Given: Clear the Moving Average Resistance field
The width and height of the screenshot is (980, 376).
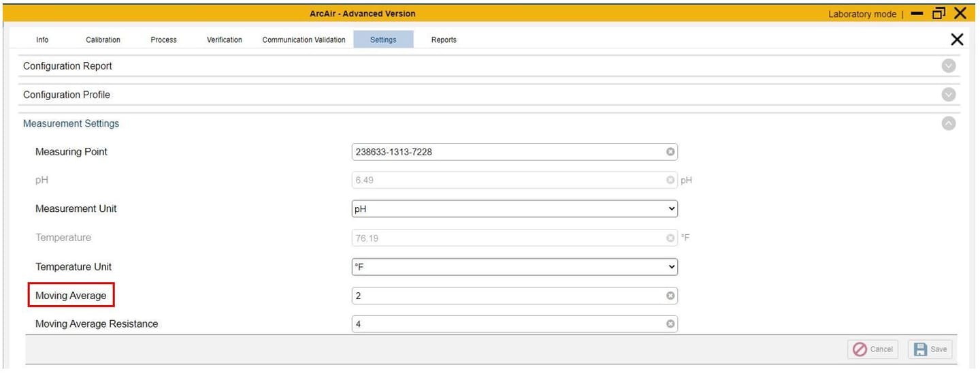Looking at the screenshot, I should pyautogui.click(x=670, y=324).
